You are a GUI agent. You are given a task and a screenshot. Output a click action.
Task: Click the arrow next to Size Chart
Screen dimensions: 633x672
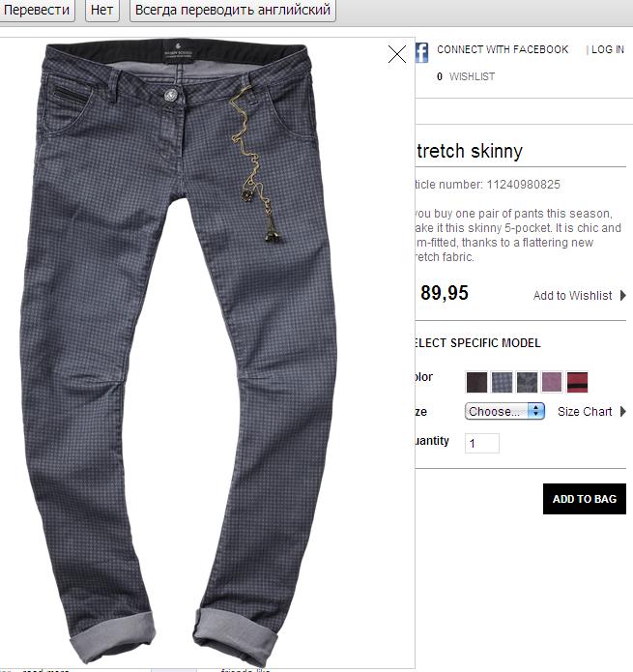pyautogui.click(x=623, y=412)
